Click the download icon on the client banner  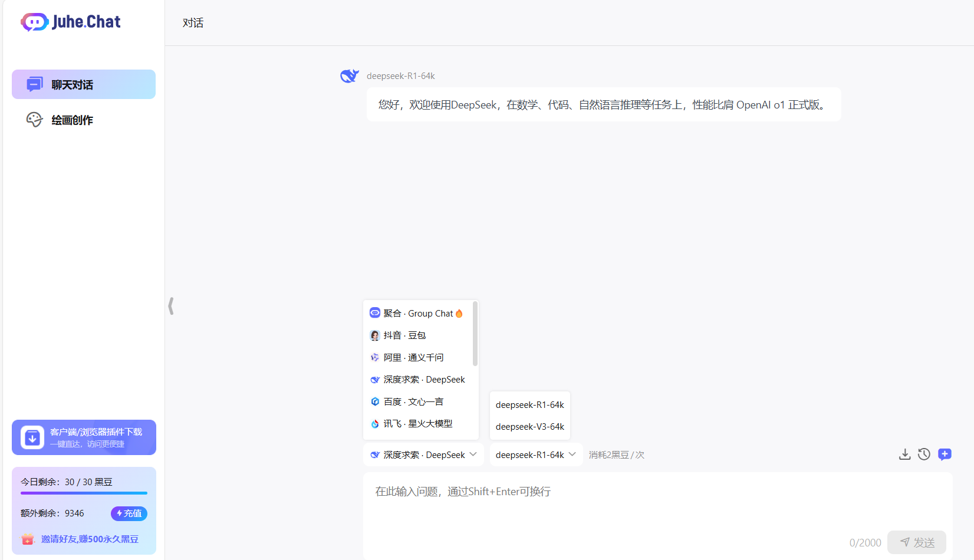point(32,437)
